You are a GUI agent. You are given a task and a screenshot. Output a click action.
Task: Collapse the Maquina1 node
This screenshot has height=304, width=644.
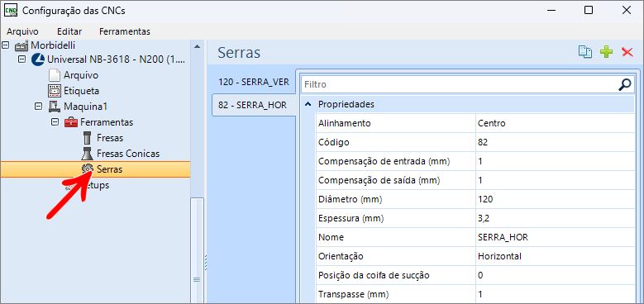(x=38, y=107)
